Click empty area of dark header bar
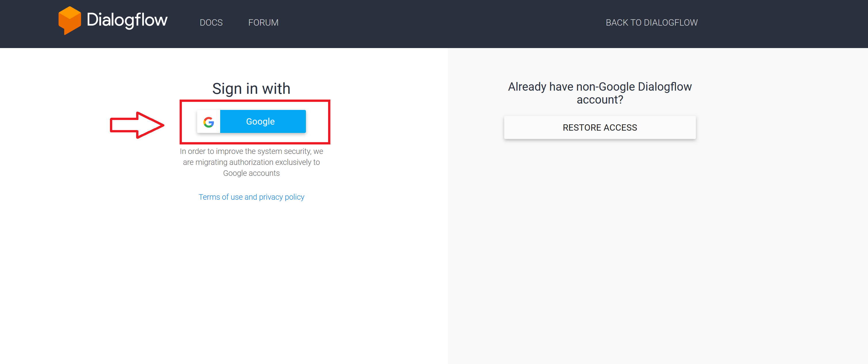This screenshot has height=364, width=868. 438,24
